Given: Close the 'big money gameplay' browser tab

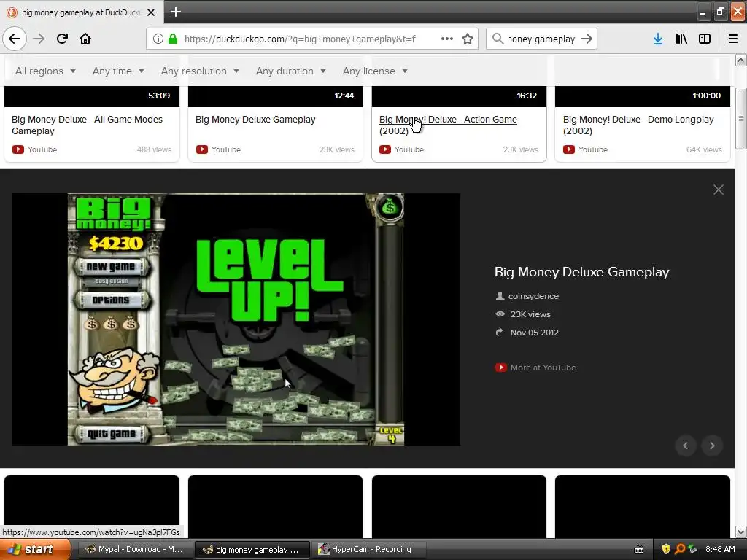Looking at the screenshot, I should click(x=151, y=12).
